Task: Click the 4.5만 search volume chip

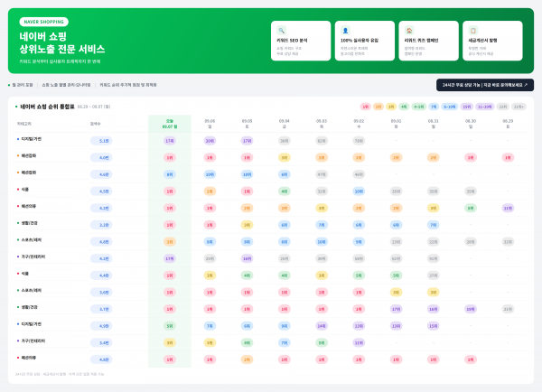Action: pyautogui.click(x=101, y=191)
